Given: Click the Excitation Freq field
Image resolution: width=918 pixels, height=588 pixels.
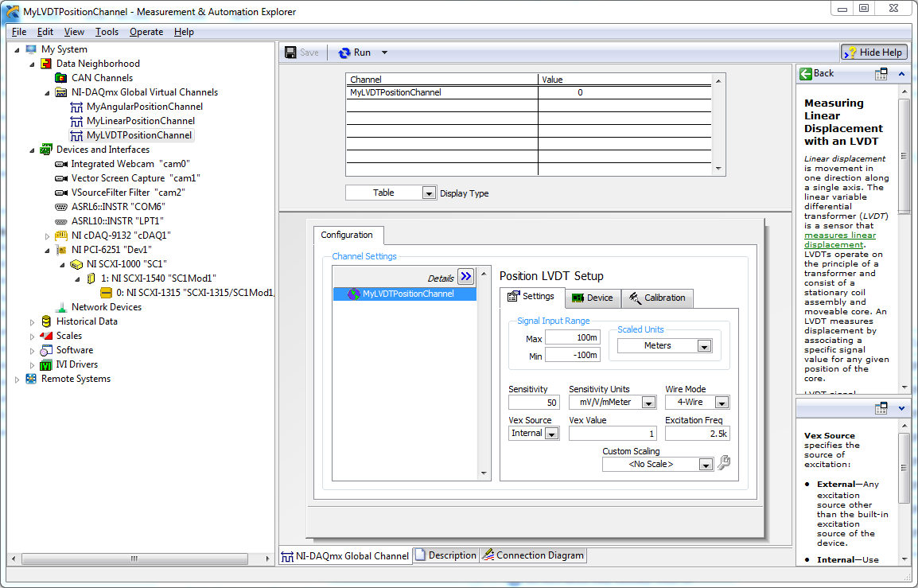Looking at the screenshot, I should point(698,434).
